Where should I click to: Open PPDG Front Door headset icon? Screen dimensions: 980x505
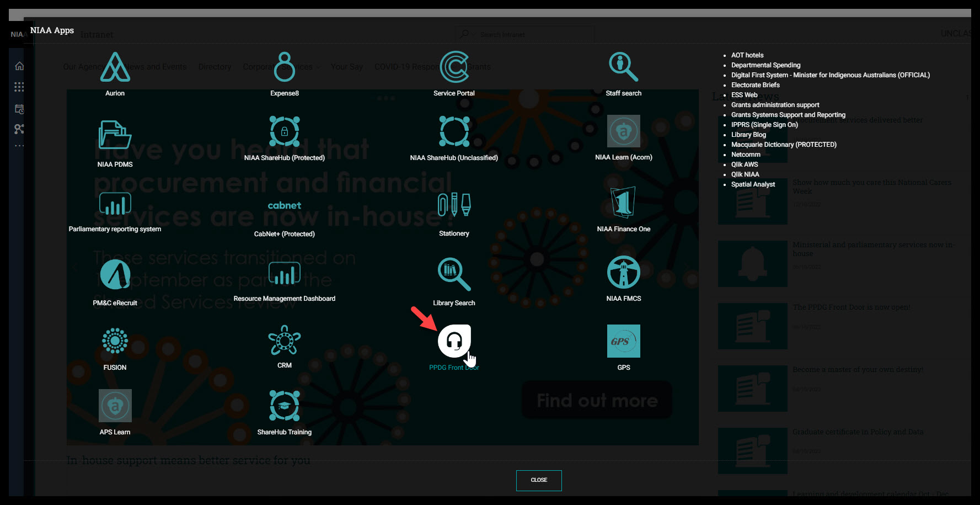[x=454, y=341]
